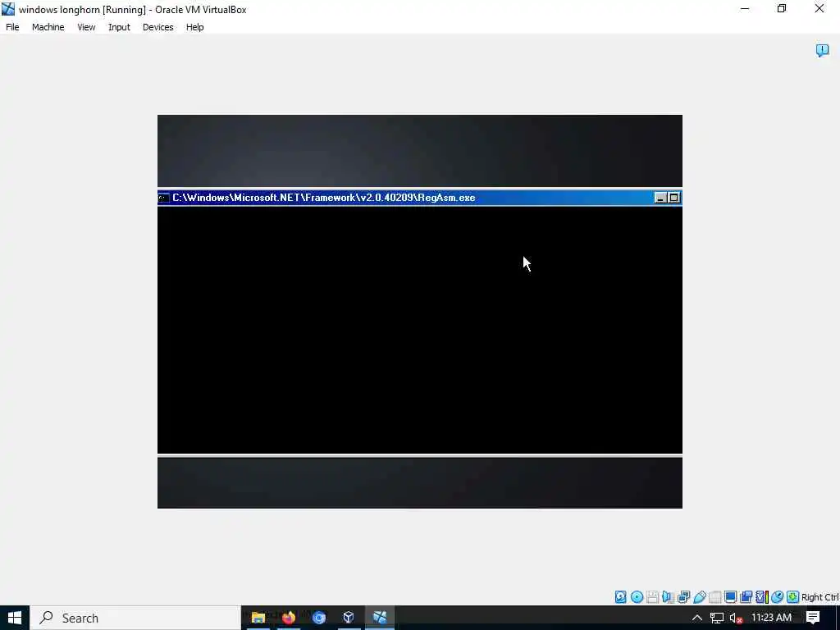Viewport: 840px width, 630px height.
Task: Click the taskbar Search box
Action: [135, 618]
